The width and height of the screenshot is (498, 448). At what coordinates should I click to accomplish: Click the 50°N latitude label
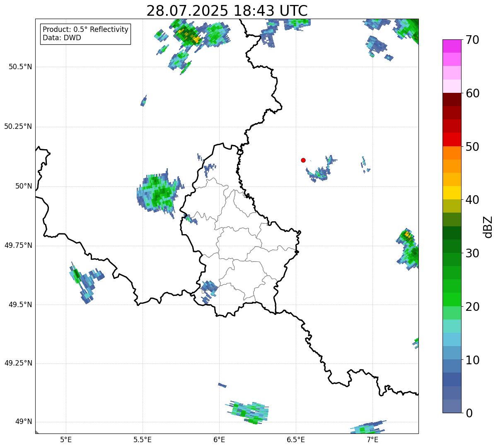(x=24, y=186)
